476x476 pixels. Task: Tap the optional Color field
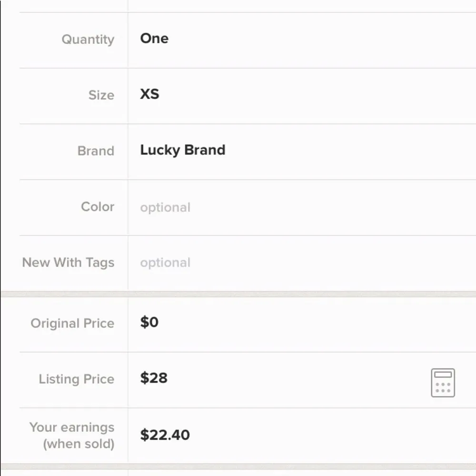pos(165,208)
